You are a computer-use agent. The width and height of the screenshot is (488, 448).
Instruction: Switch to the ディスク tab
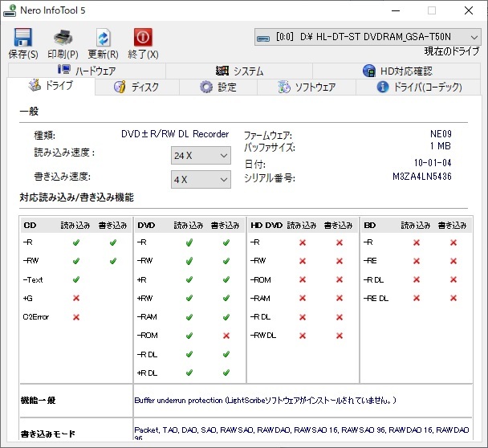click(137, 87)
